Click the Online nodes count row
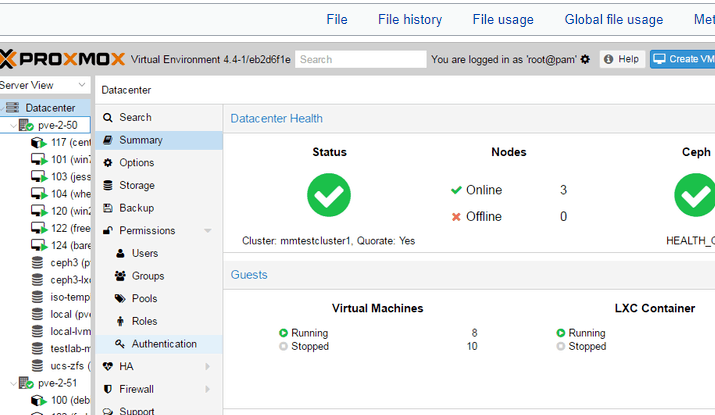Screen dimensions: 715x415 point(509,190)
